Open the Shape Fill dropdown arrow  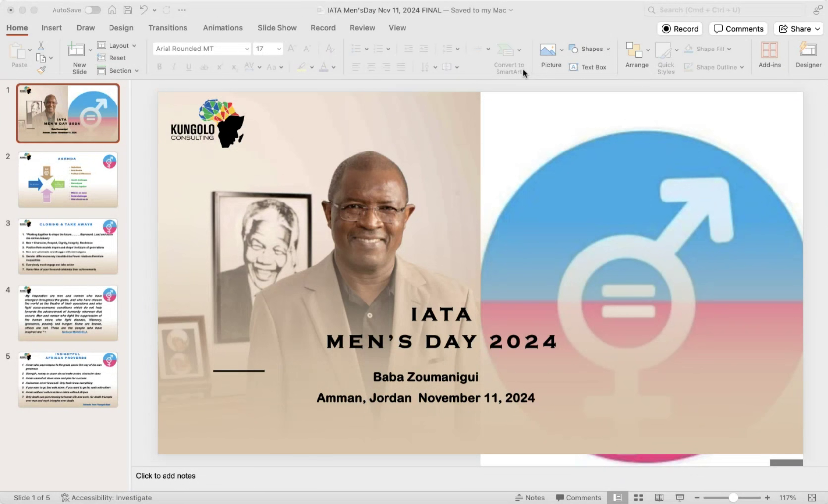pyautogui.click(x=729, y=49)
